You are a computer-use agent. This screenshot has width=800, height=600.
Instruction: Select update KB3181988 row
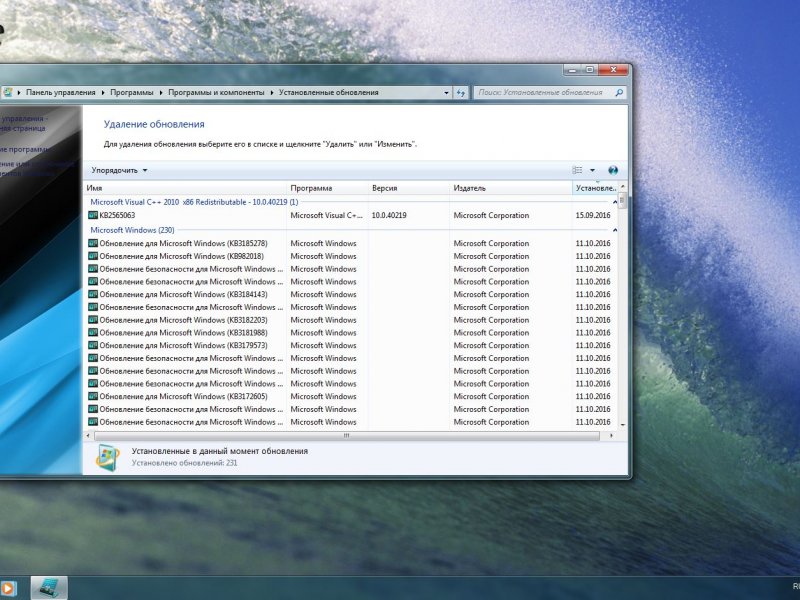tap(351, 333)
